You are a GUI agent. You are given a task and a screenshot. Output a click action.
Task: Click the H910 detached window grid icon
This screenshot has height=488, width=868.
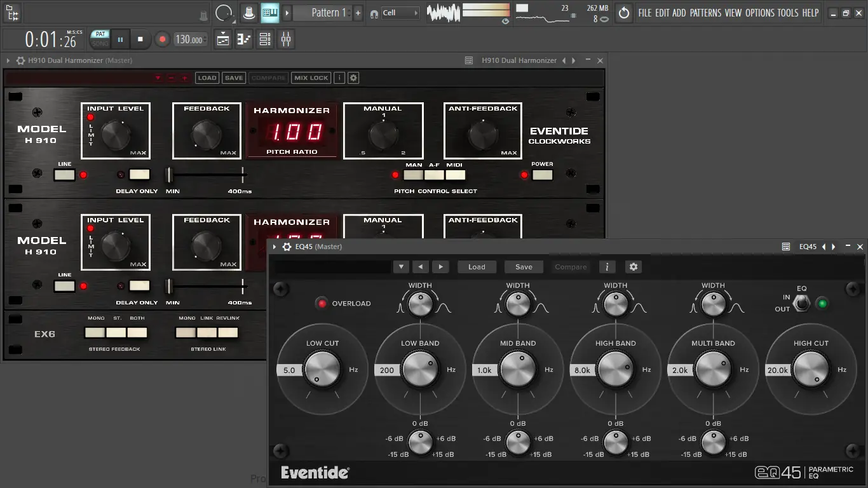tap(469, 60)
